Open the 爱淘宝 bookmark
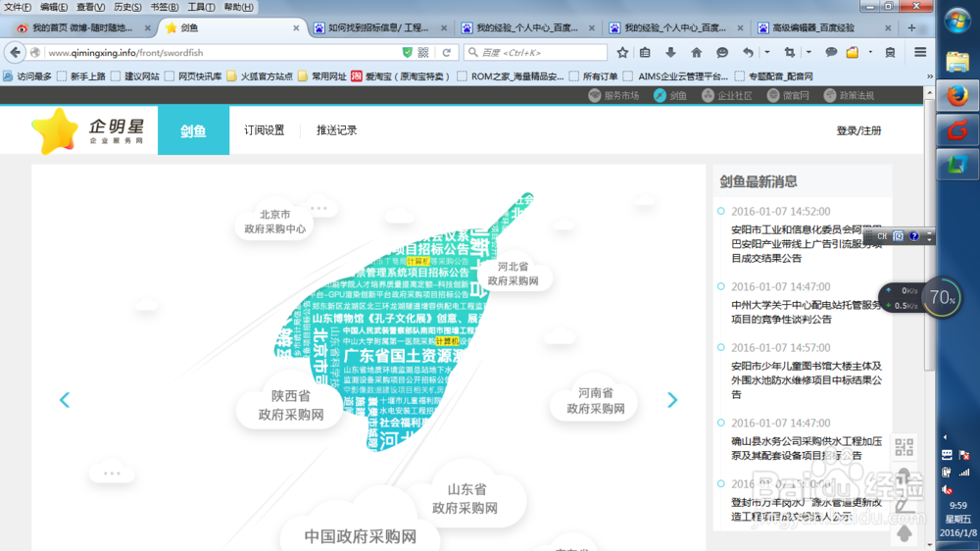The width and height of the screenshot is (980, 551). [x=401, y=76]
